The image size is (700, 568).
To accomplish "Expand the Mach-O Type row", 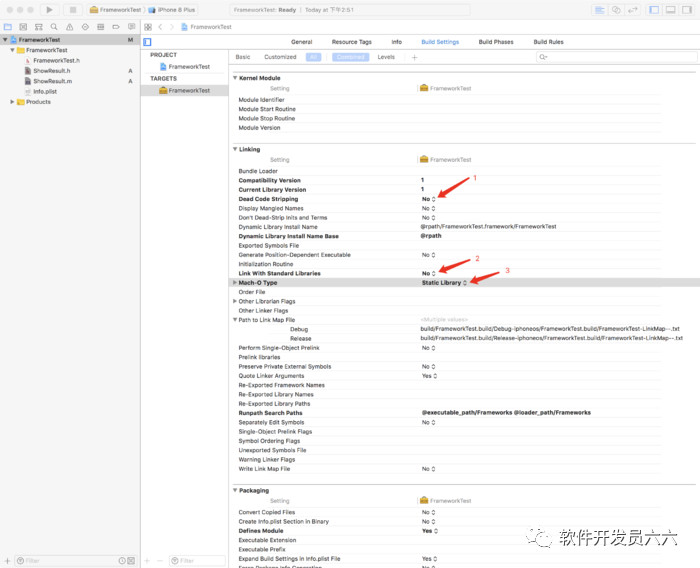I will [x=235, y=283].
